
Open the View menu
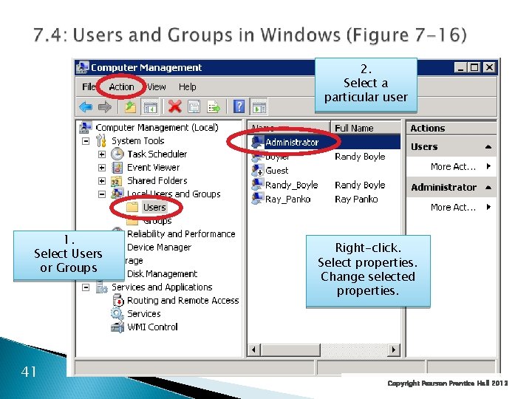tap(157, 87)
